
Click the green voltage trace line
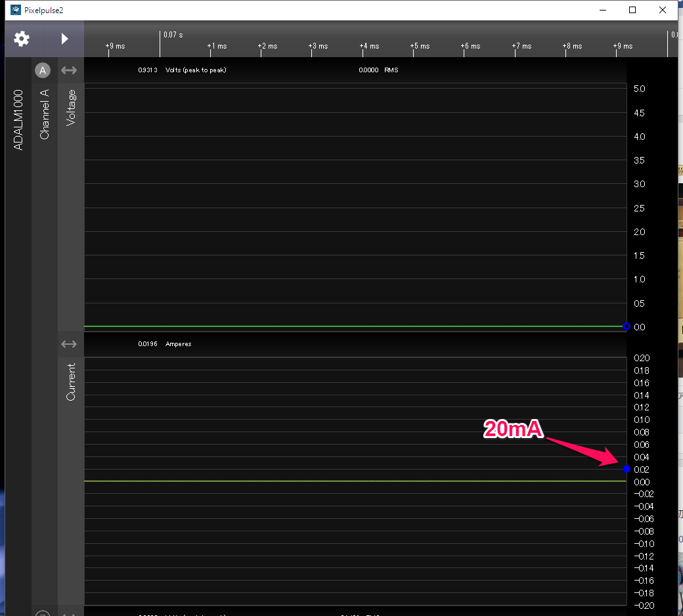point(355,326)
